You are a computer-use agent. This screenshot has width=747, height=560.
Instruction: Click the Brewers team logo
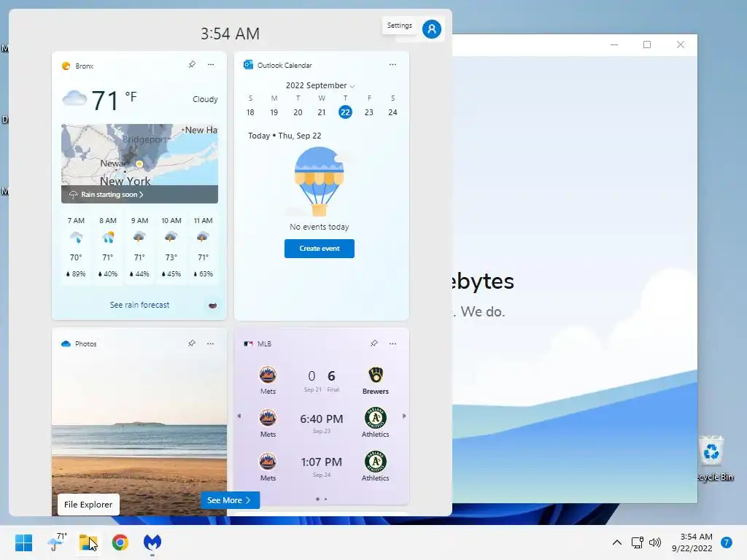coord(376,375)
